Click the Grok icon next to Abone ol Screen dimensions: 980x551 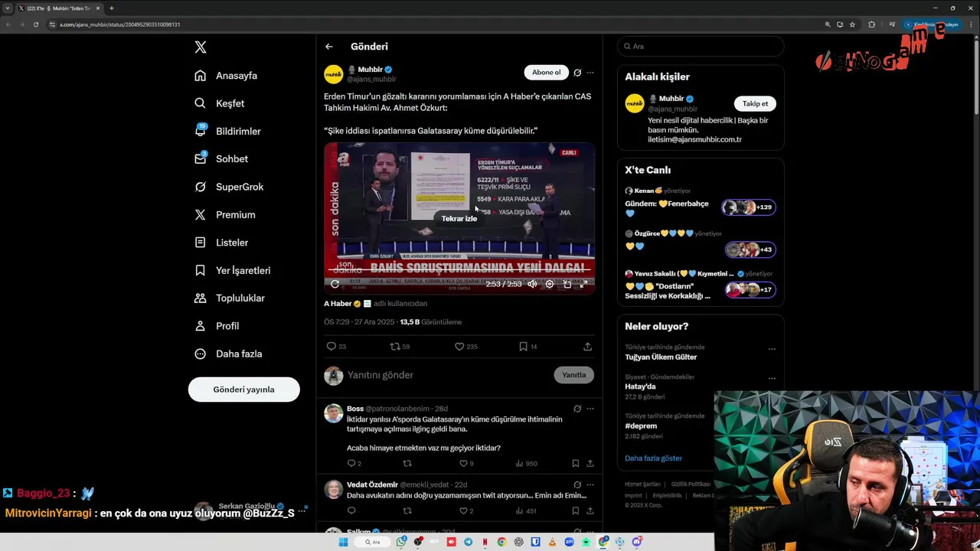click(x=577, y=73)
